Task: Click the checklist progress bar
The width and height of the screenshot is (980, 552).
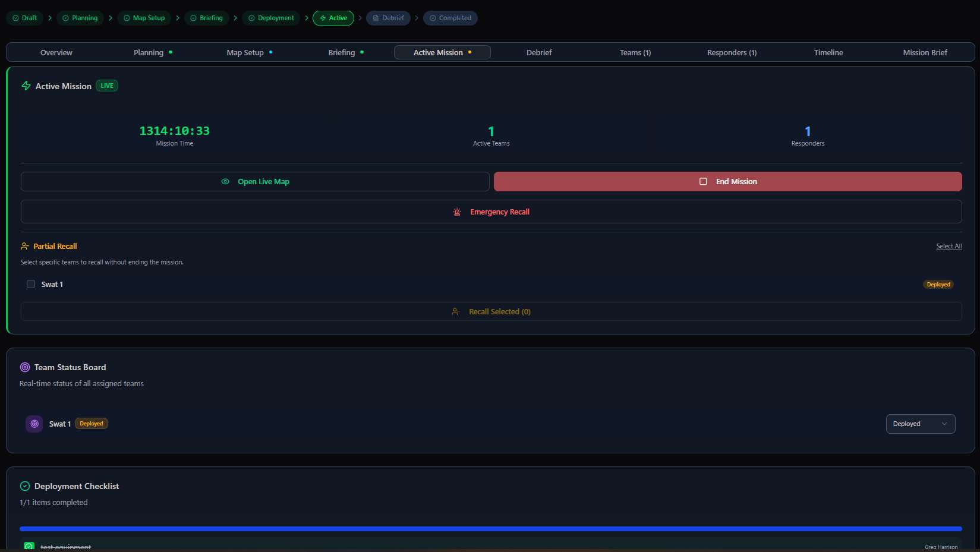Action: pyautogui.click(x=491, y=528)
